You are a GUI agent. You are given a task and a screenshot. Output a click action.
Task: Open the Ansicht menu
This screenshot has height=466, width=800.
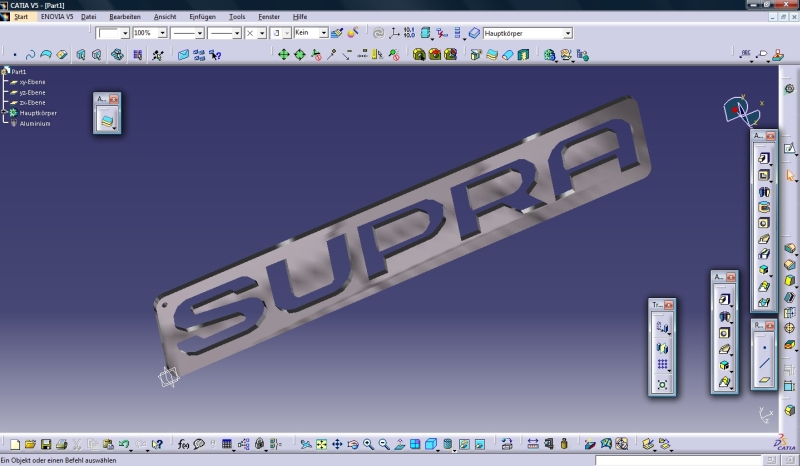click(165, 17)
